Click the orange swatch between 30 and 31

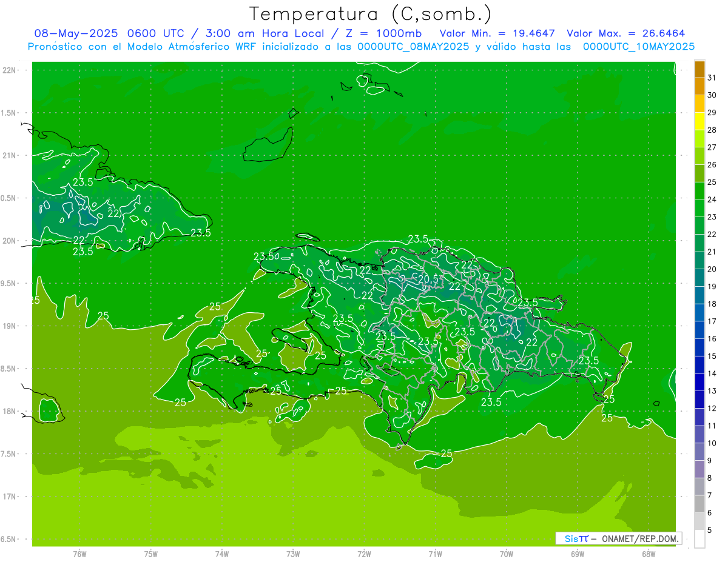pos(699,86)
